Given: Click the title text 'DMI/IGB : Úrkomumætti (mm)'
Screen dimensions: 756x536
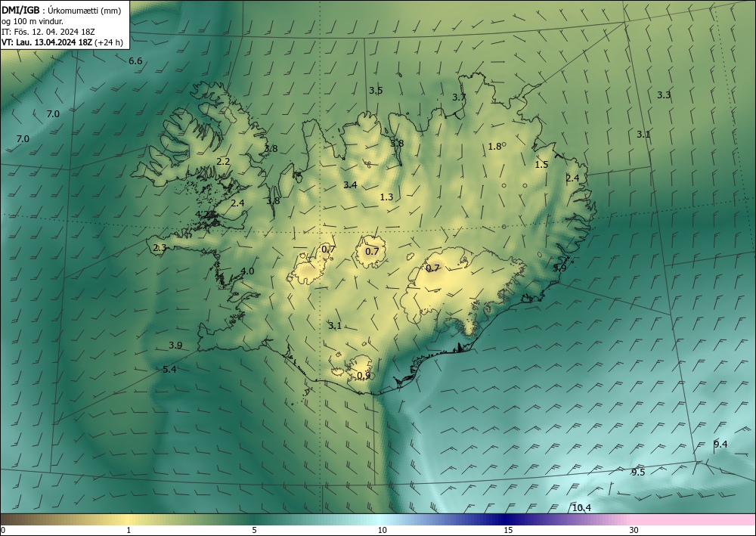Looking at the screenshot, I should pos(61,11).
